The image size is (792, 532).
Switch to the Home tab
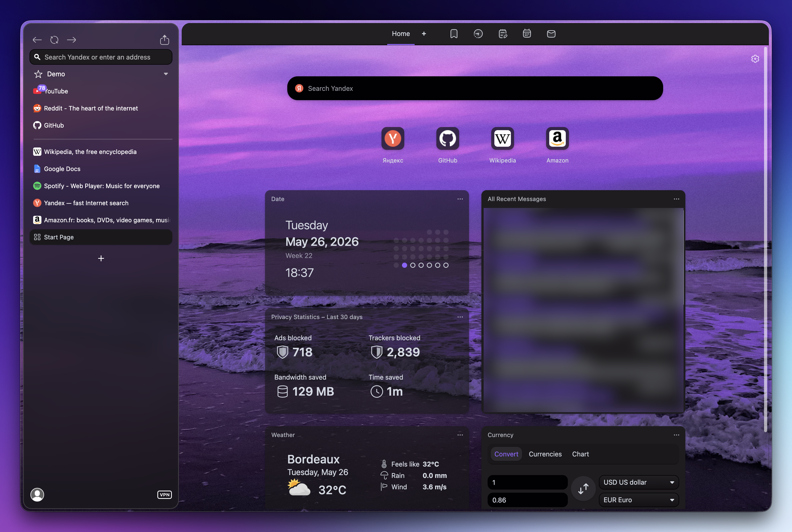tap(401, 34)
